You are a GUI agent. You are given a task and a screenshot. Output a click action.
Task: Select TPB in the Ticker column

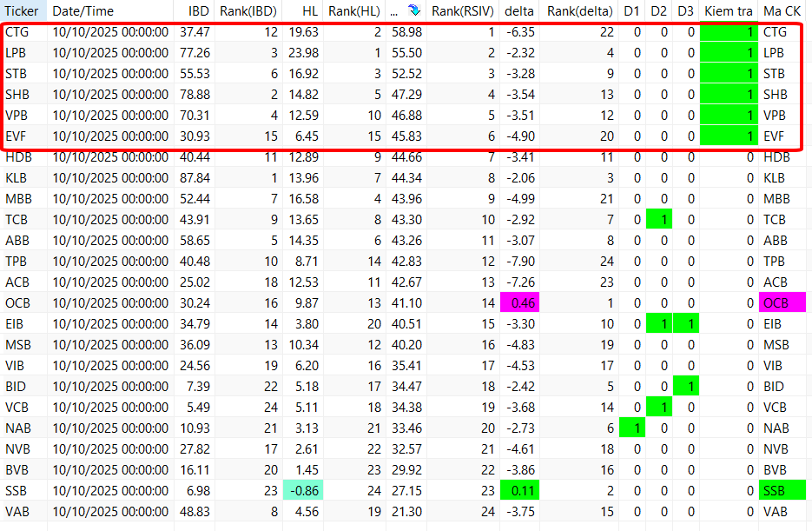(x=16, y=261)
